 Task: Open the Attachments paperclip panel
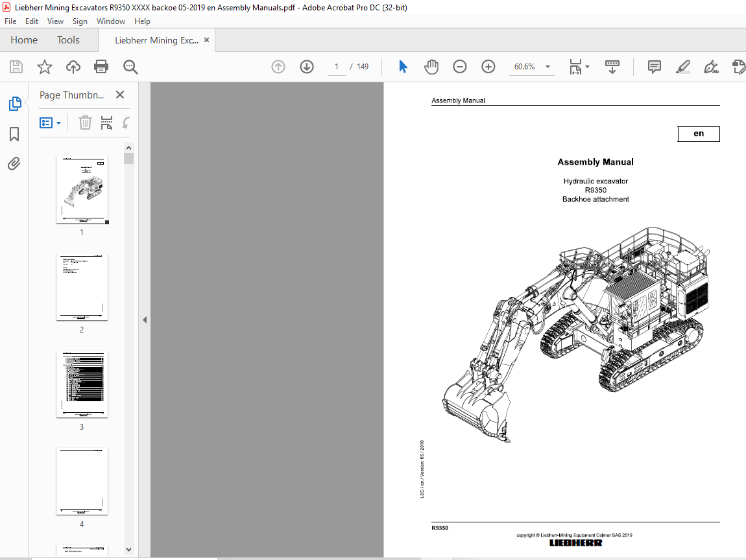(x=14, y=164)
